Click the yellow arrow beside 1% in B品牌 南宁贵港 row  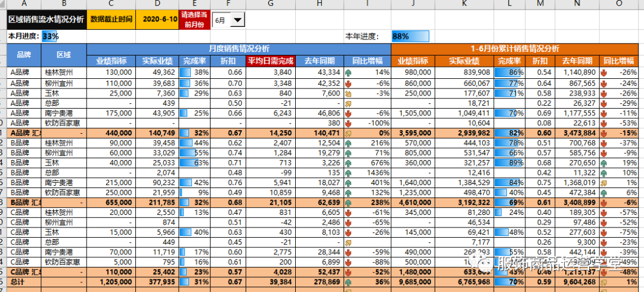[x=603, y=183]
